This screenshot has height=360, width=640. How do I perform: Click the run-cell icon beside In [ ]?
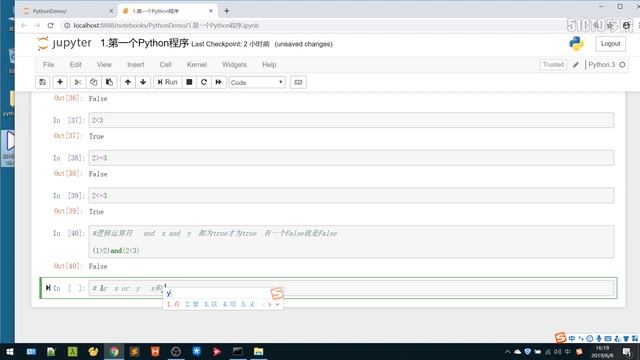48,288
